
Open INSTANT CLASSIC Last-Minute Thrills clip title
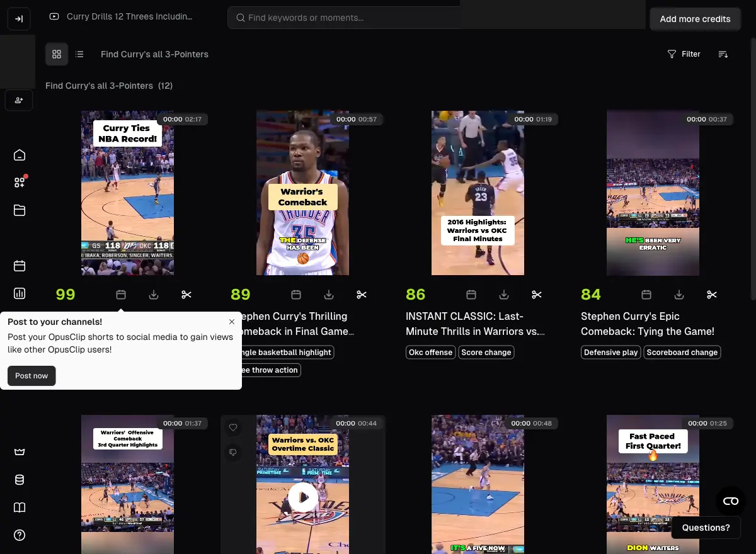(x=475, y=324)
